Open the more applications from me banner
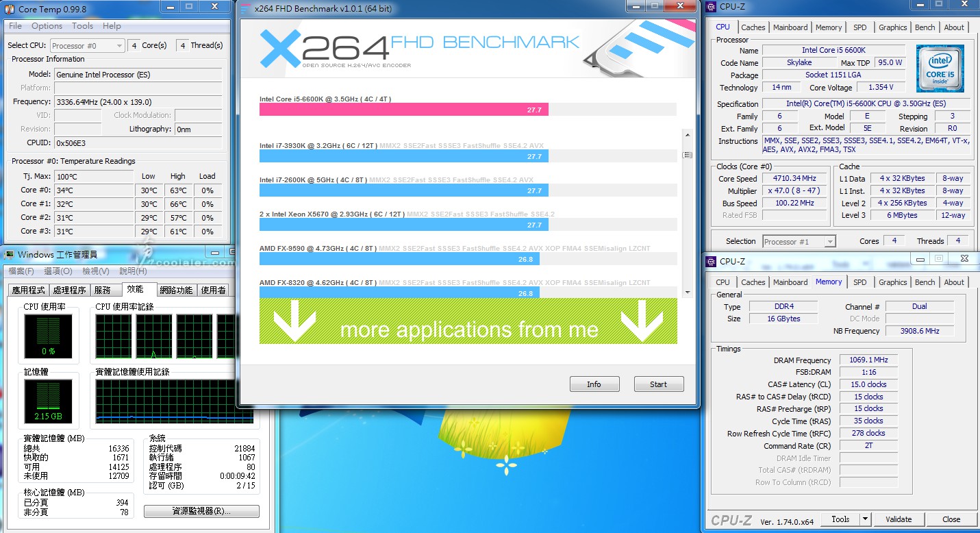This screenshot has height=533, width=980. (468, 321)
